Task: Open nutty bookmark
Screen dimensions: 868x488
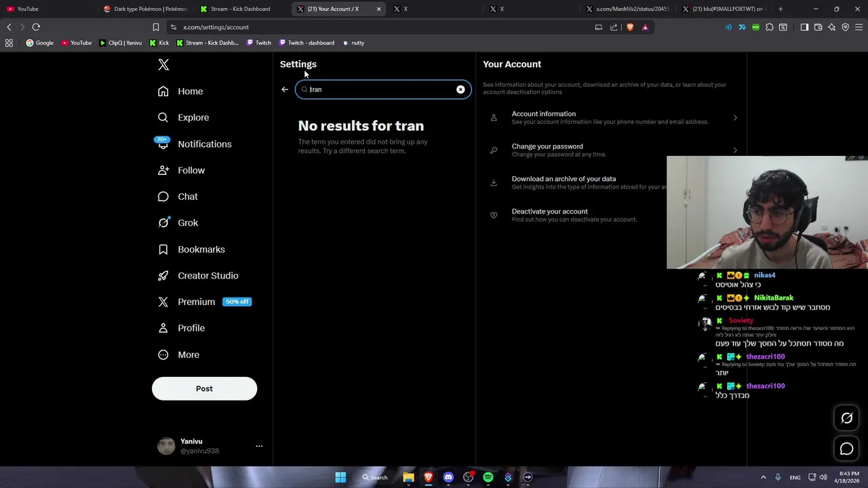Action: tap(353, 43)
